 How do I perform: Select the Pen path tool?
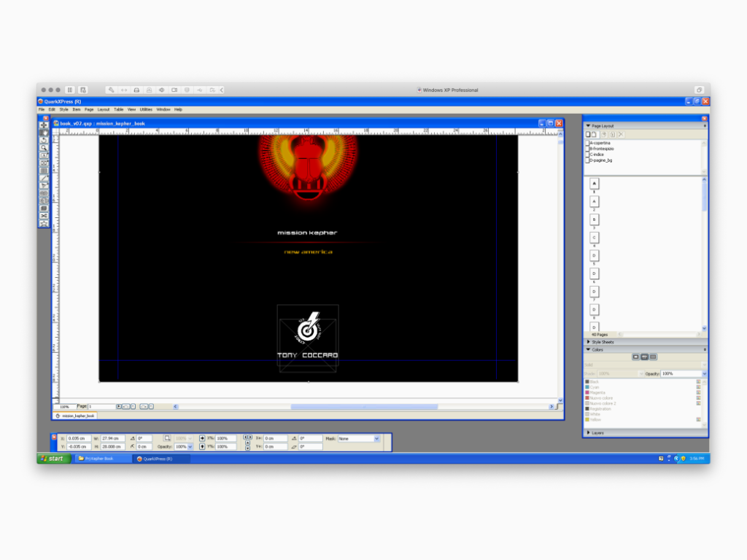[x=44, y=186]
